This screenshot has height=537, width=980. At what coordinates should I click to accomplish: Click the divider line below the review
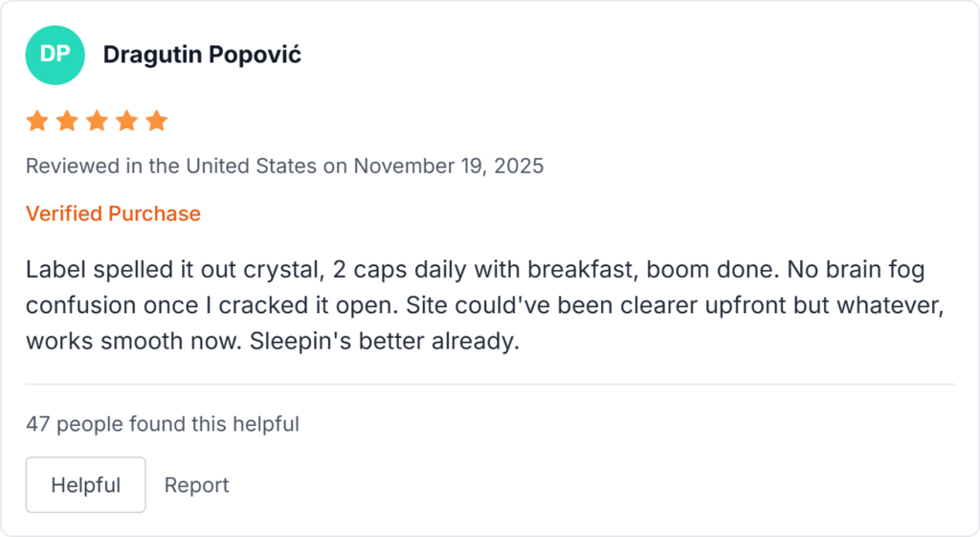[490, 384]
